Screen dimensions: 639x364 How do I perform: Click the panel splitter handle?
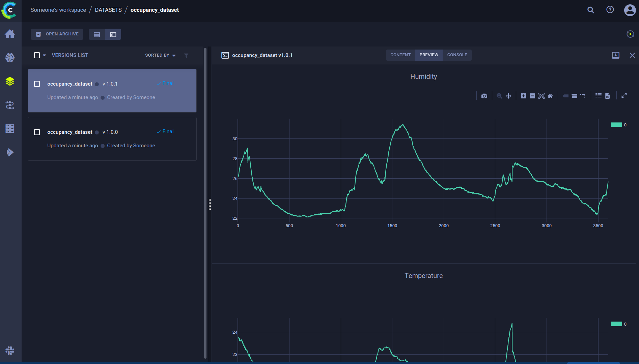(210, 205)
